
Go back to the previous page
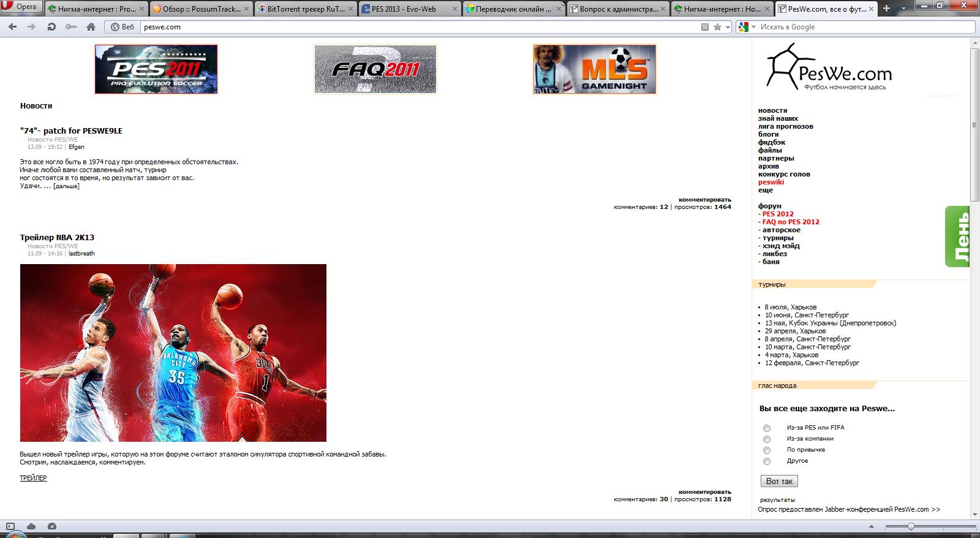(x=12, y=27)
